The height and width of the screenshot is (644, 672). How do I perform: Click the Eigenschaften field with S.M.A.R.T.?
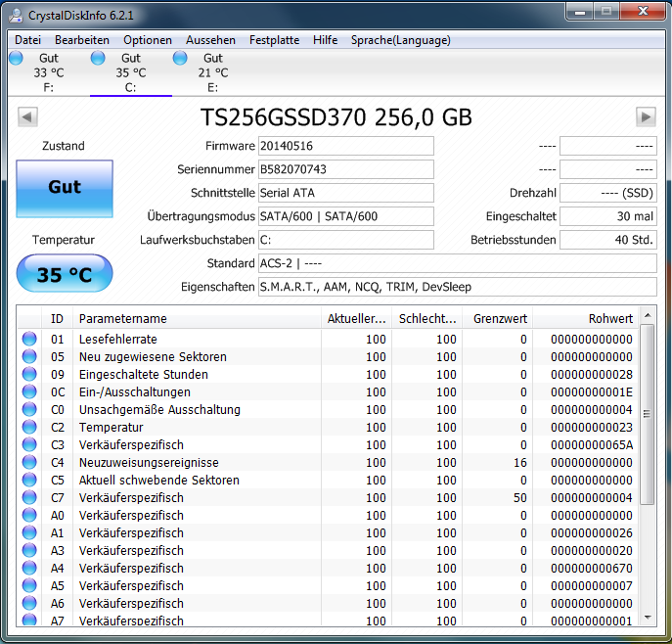click(457, 287)
